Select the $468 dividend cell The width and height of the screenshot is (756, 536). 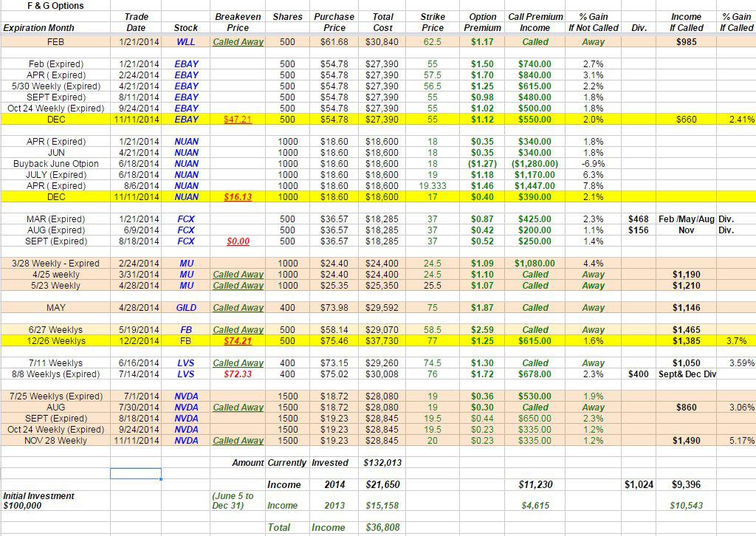click(x=639, y=219)
